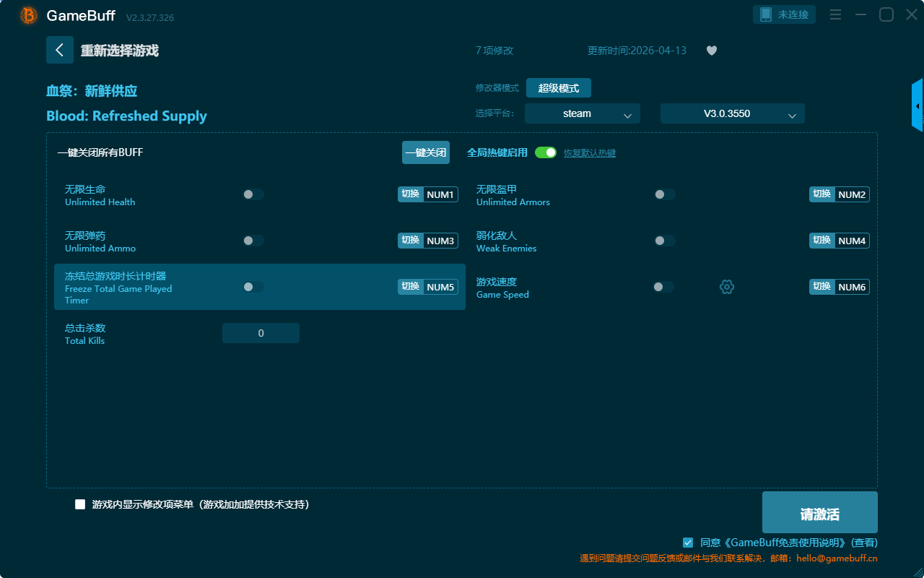Enable the Weak Enemies toggle
The height and width of the screenshot is (578, 924).
(x=664, y=241)
